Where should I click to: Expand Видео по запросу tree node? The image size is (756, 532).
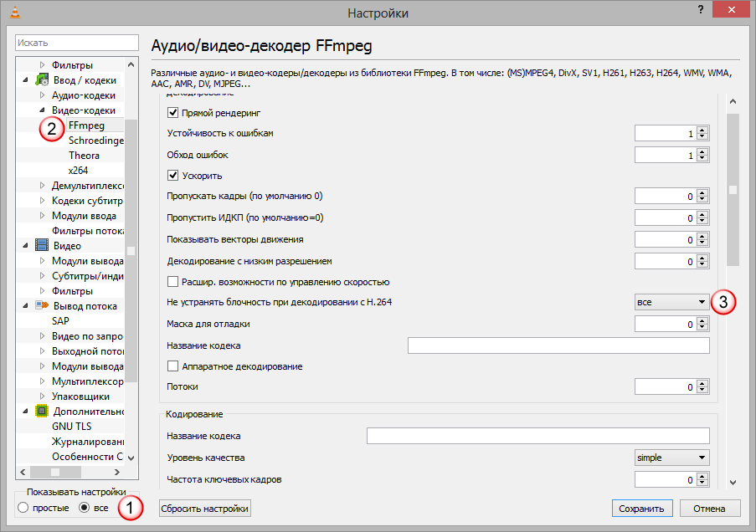tap(42, 336)
